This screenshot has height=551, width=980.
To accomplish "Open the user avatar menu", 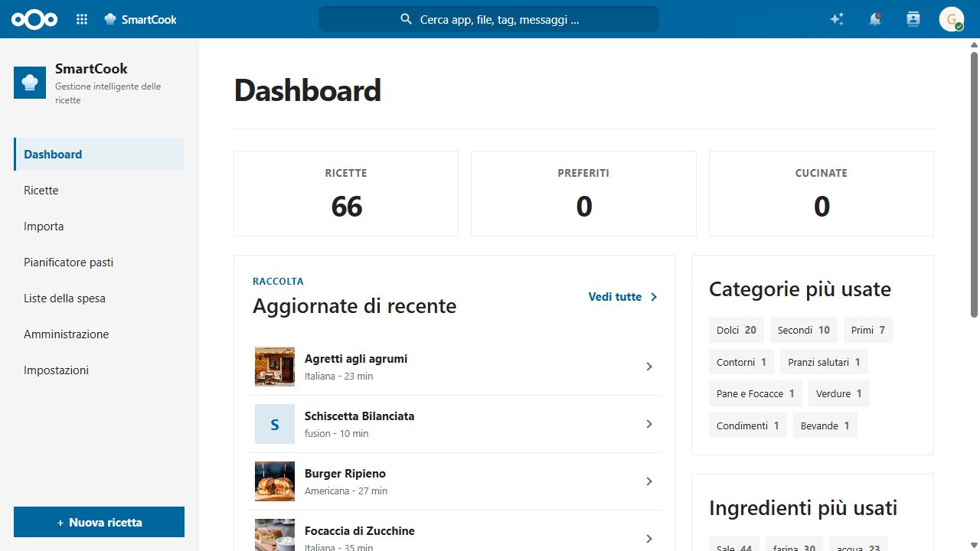I will click(x=952, y=19).
